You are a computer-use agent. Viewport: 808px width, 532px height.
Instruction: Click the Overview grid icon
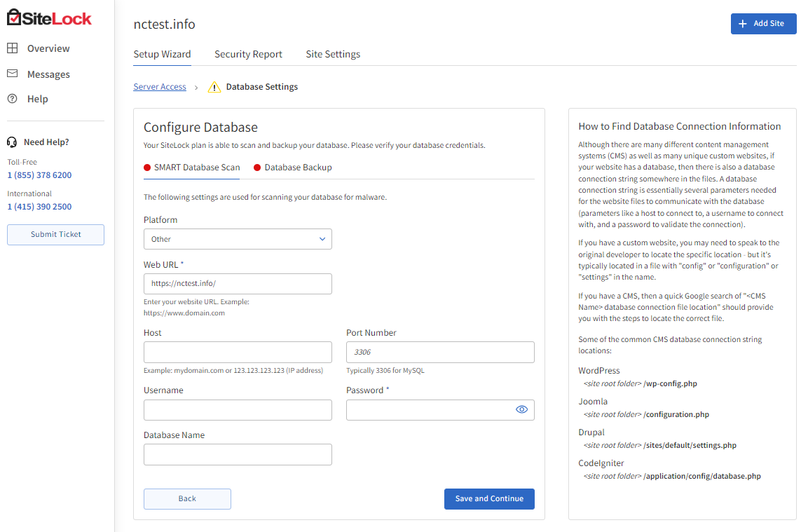[x=13, y=48]
